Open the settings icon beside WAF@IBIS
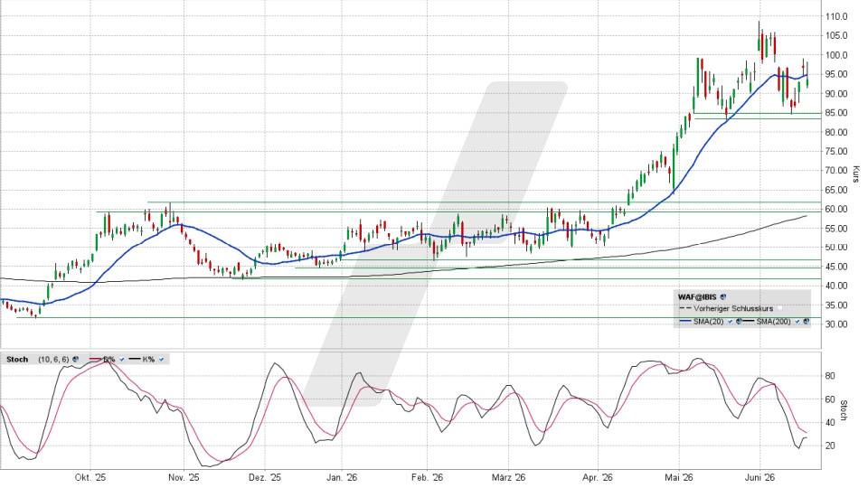 [x=723, y=297]
